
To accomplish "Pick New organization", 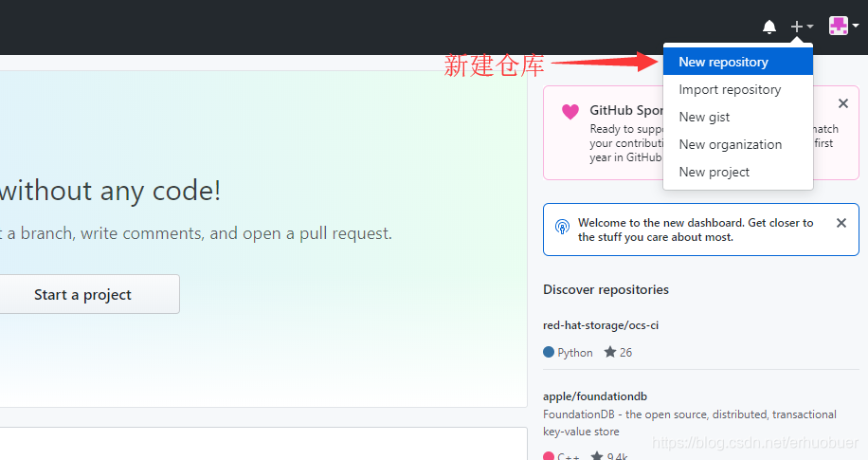I will (738, 145).
